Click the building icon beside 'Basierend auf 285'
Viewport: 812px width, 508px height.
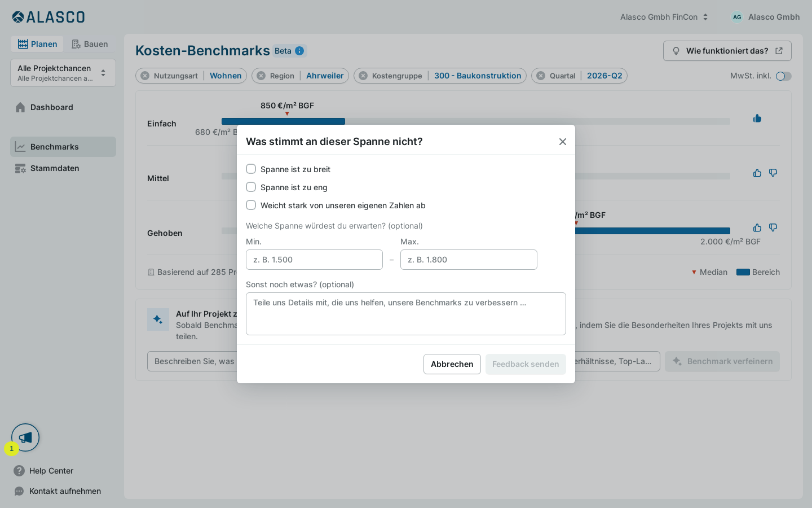tap(151, 272)
